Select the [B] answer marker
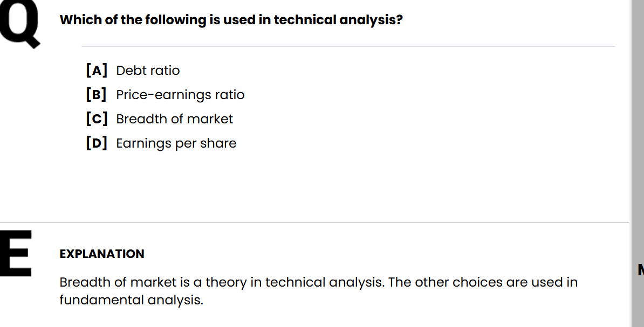 point(97,94)
